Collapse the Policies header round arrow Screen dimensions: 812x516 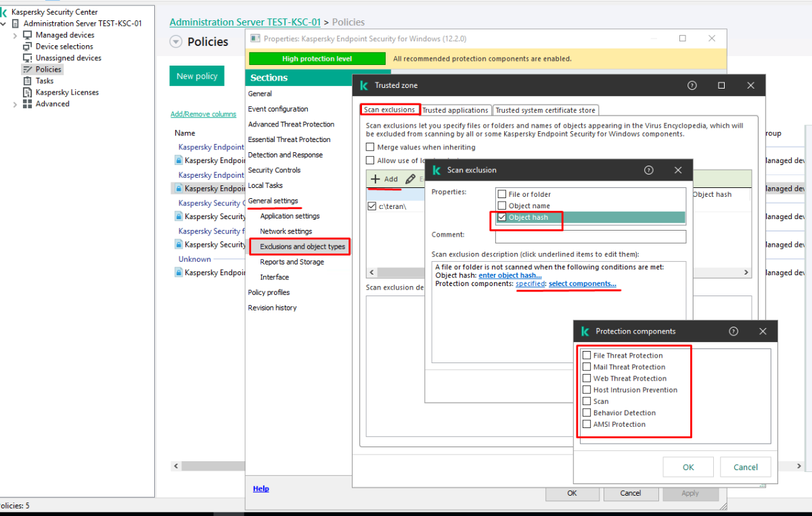tap(176, 42)
